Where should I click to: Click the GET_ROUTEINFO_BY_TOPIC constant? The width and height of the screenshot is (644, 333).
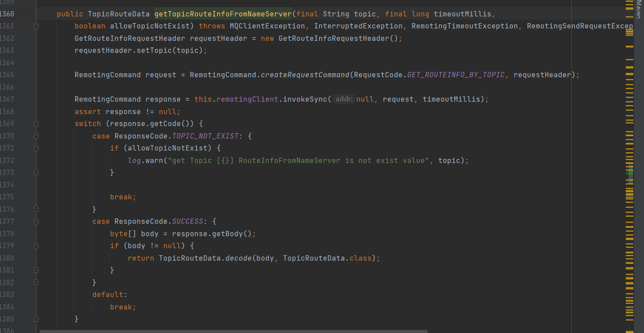(456, 75)
